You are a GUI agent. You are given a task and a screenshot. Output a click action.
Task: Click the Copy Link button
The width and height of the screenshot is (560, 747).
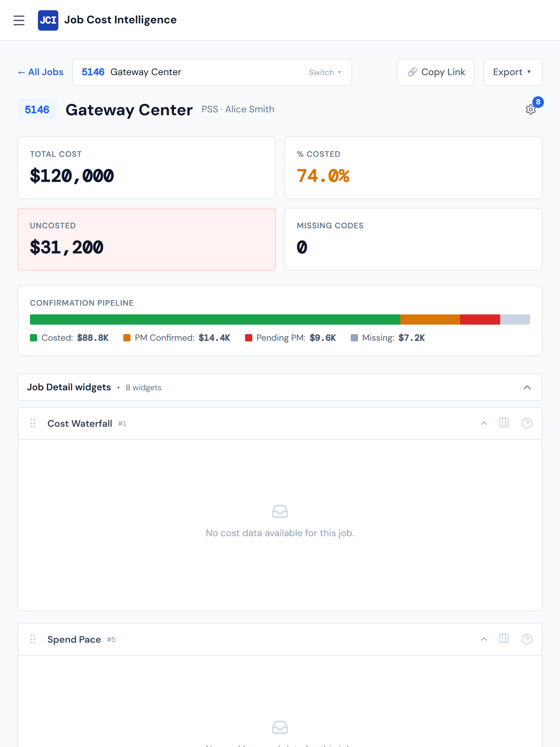tap(436, 72)
